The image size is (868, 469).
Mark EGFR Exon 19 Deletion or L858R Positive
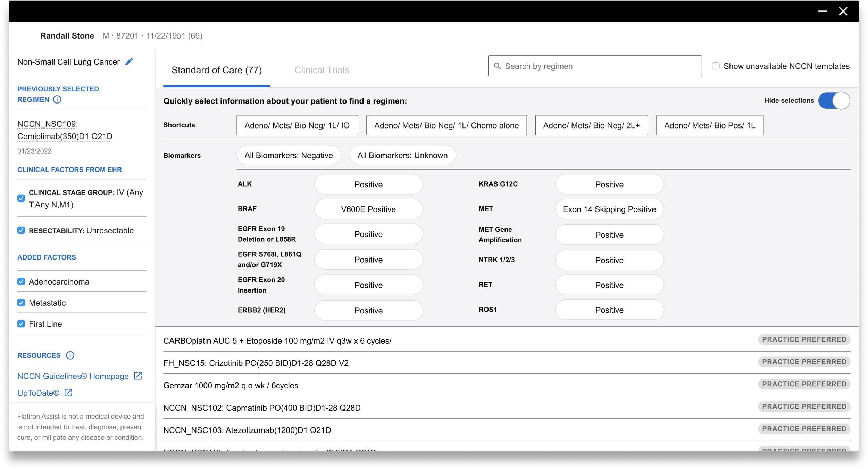(x=368, y=234)
